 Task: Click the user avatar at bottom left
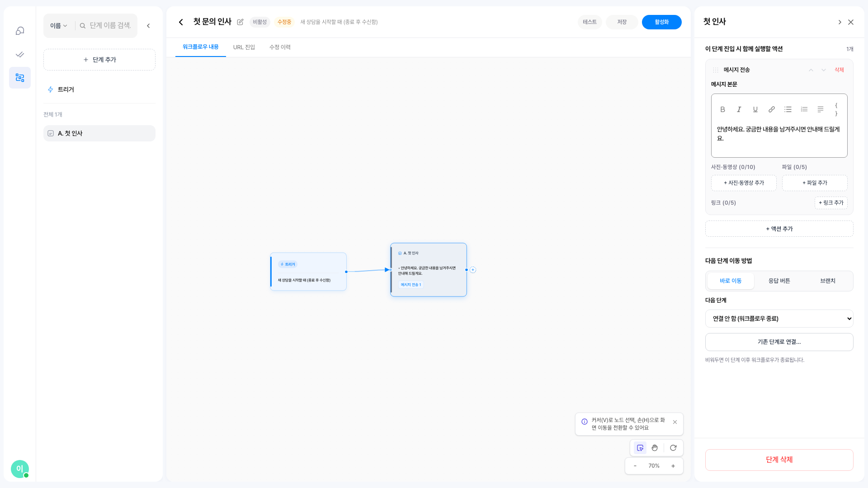[x=20, y=469]
